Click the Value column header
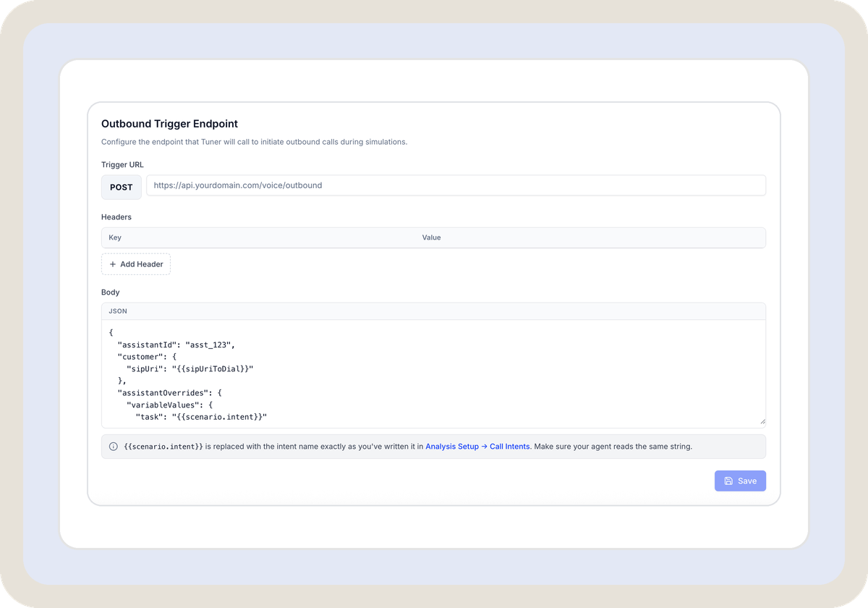 (431, 237)
